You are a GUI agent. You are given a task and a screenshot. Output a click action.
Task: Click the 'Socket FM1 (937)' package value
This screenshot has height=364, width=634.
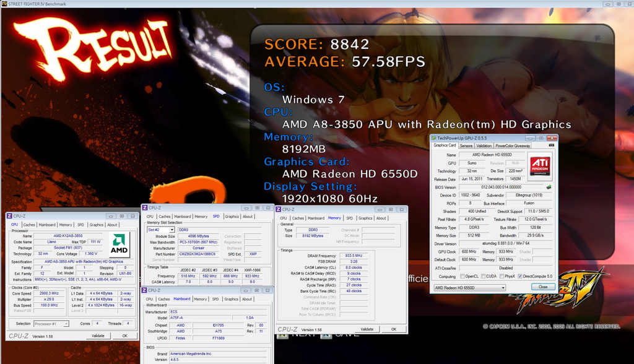pyautogui.click(x=68, y=248)
